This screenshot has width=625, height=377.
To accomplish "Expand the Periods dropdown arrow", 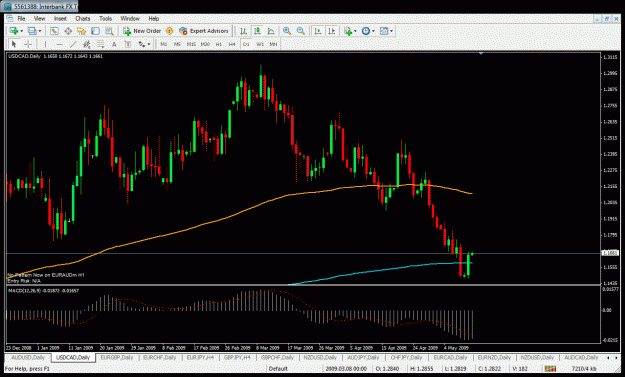I will pos(373,31).
